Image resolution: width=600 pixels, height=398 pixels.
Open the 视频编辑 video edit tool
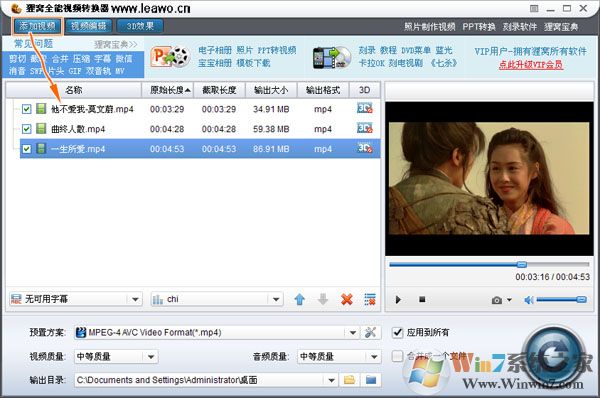tap(88, 26)
